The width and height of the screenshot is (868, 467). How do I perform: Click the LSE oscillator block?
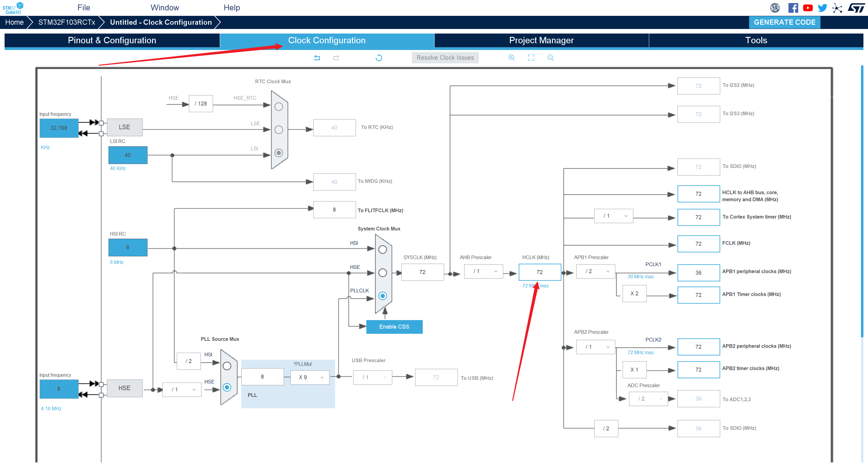(x=124, y=127)
